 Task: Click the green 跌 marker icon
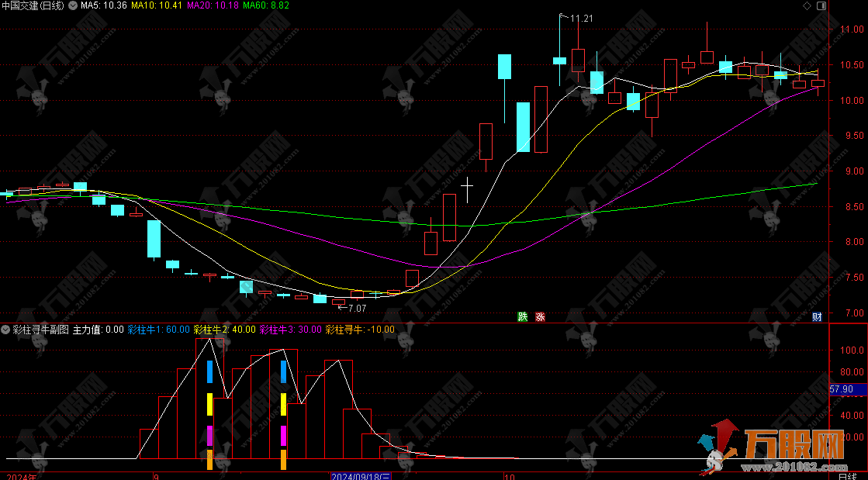523,316
